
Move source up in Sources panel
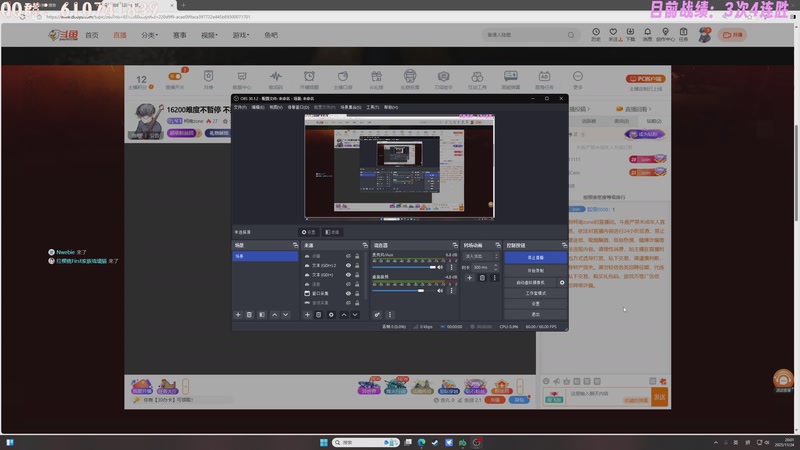(344, 315)
